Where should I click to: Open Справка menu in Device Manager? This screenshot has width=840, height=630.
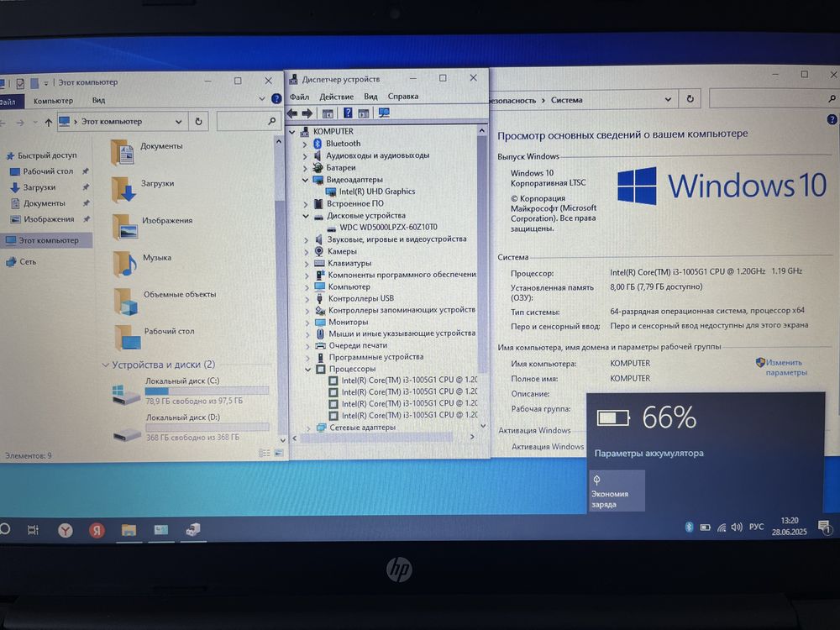403,97
